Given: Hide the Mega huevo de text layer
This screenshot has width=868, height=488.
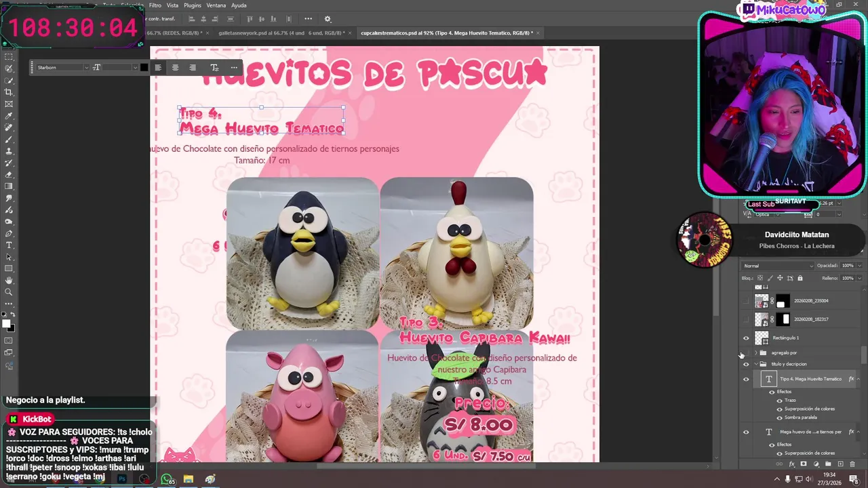Looking at the screenshot, I should click(x=746, y=432).
